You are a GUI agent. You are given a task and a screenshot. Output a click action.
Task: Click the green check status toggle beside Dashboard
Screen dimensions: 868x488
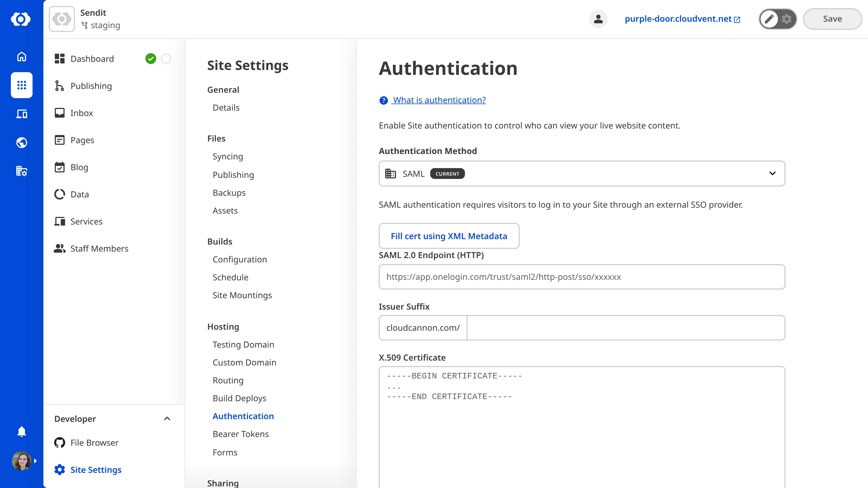coord(151,58)
